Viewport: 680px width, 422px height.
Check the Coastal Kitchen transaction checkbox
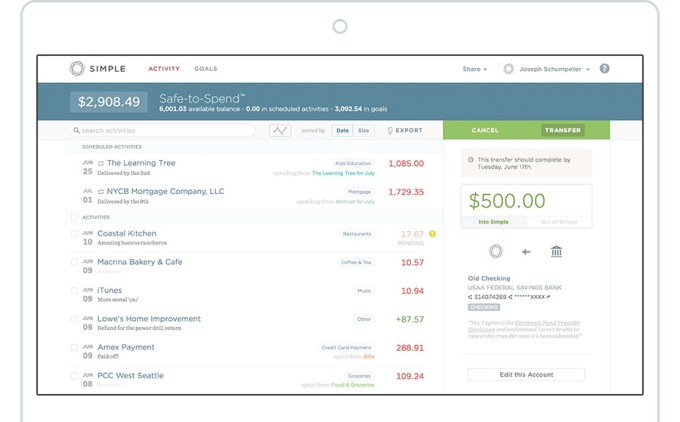tap(74, 234)
